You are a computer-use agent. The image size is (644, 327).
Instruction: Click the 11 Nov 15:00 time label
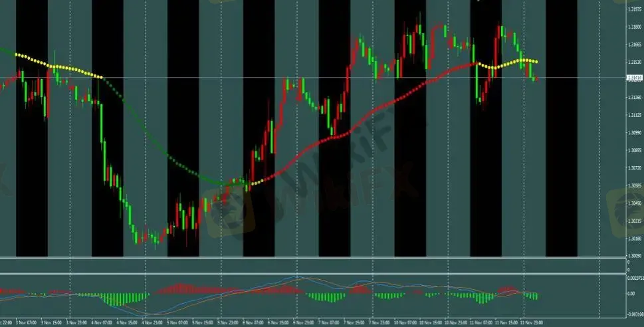click(x=506, y=322)
